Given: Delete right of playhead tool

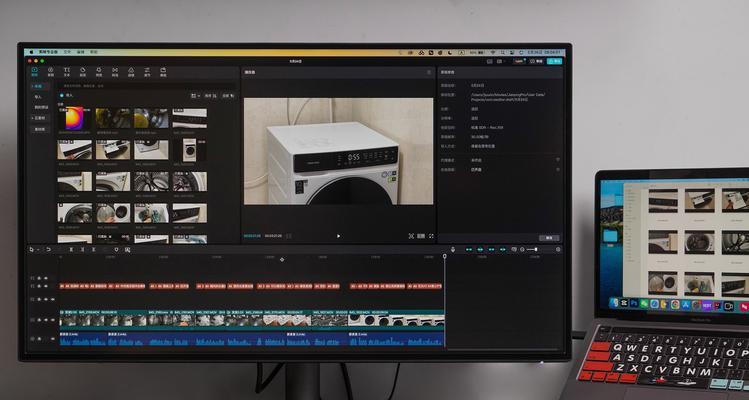Looking at the screenshot, I should (x=94, y=249).
